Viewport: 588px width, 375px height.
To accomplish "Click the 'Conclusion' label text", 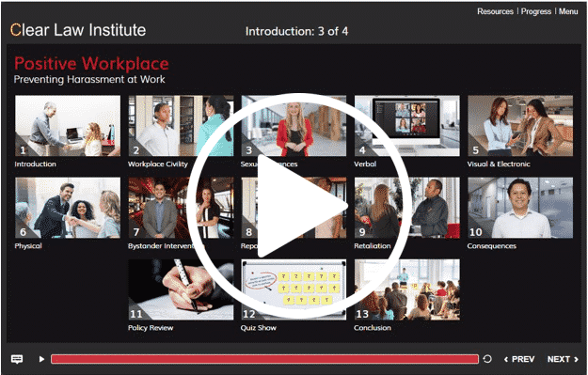I will click(373, 328).
